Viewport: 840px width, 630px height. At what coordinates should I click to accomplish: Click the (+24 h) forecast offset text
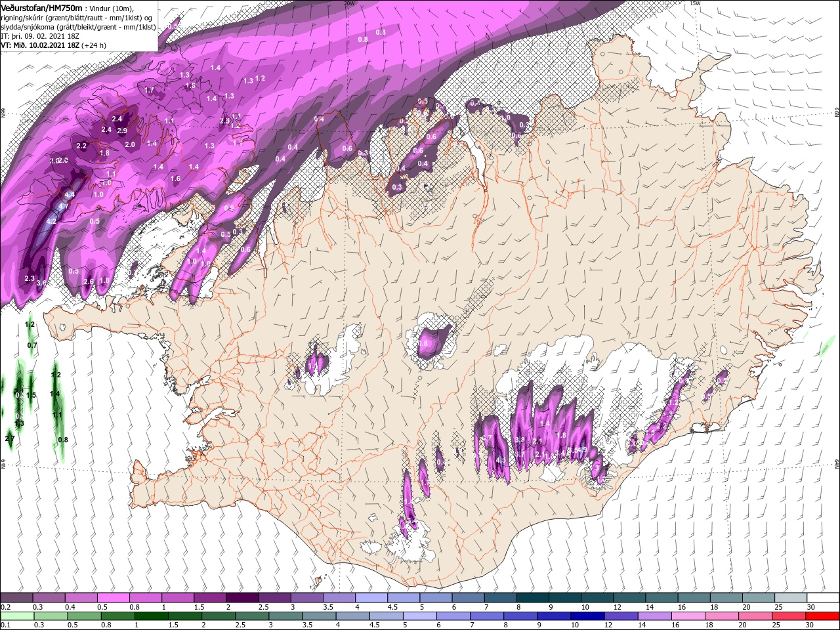pyautogui.click(x=94, y=45)
